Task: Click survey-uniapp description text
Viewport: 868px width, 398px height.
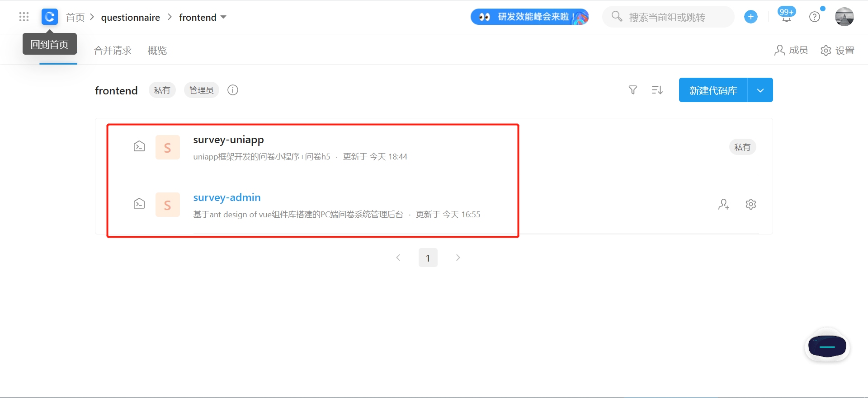Action: (262, 157)
